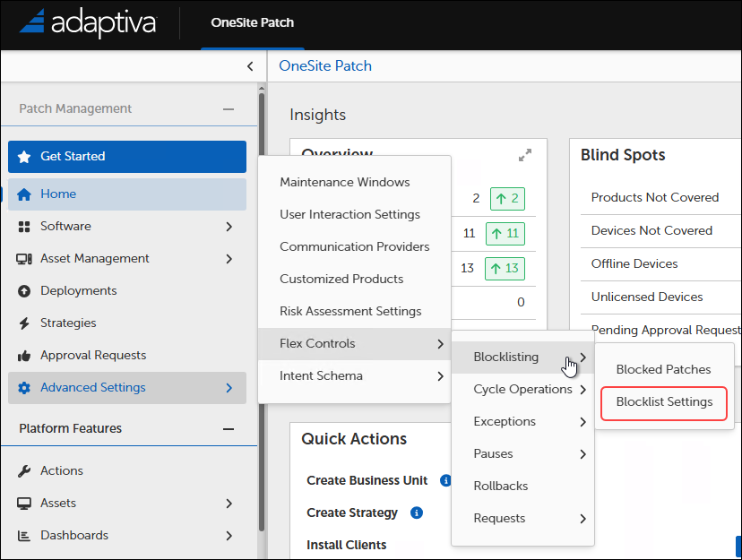Click the green up-arrow 11 badge
The image size is (742, 560).
[505, 234]
